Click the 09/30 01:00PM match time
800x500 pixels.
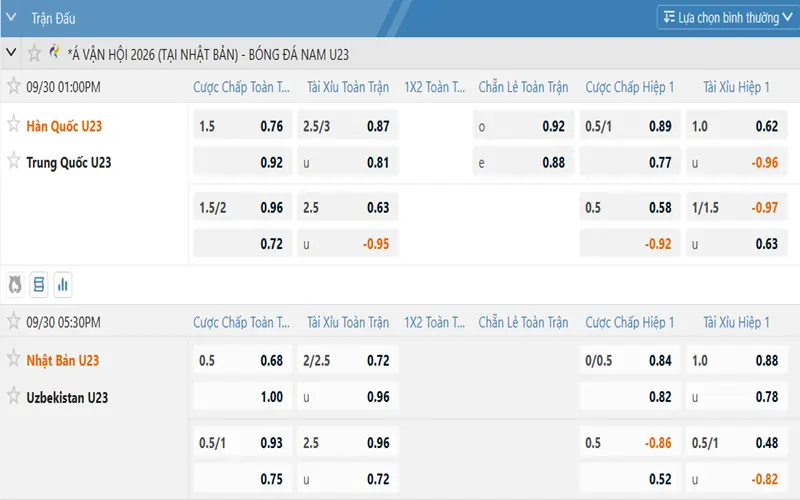pos(63,87)
